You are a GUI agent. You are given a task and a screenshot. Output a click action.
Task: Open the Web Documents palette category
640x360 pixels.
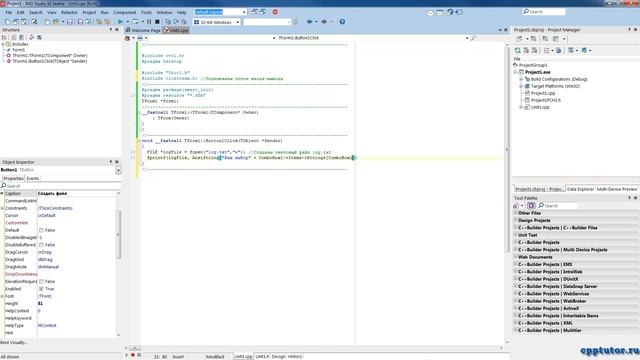(x=576, y=257)
